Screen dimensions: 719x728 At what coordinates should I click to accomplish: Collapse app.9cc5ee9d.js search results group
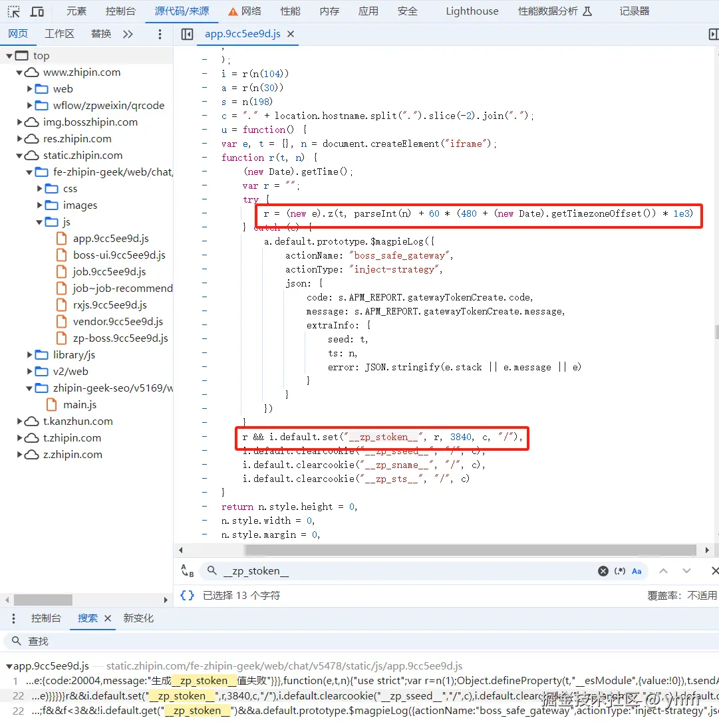click(9, 666)
